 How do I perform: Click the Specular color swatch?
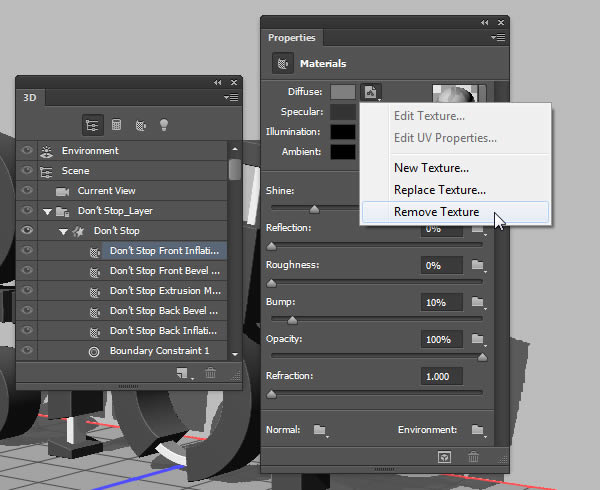pyautogui.click(x=343, y=112)
